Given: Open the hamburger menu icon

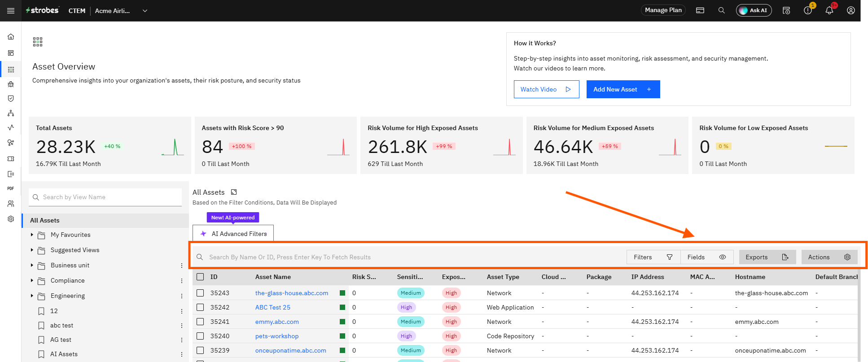Looking at the screenshot, I should 11,11.
